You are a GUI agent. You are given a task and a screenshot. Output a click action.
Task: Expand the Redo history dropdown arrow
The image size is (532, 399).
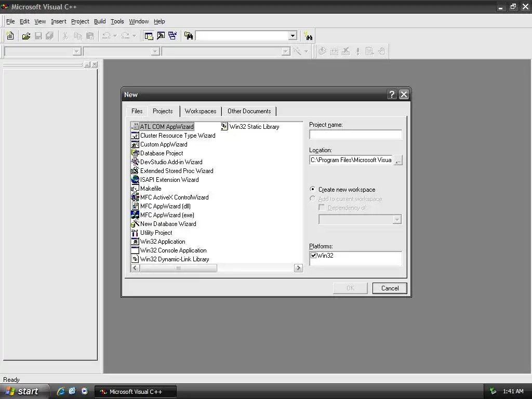pos(134,36)
